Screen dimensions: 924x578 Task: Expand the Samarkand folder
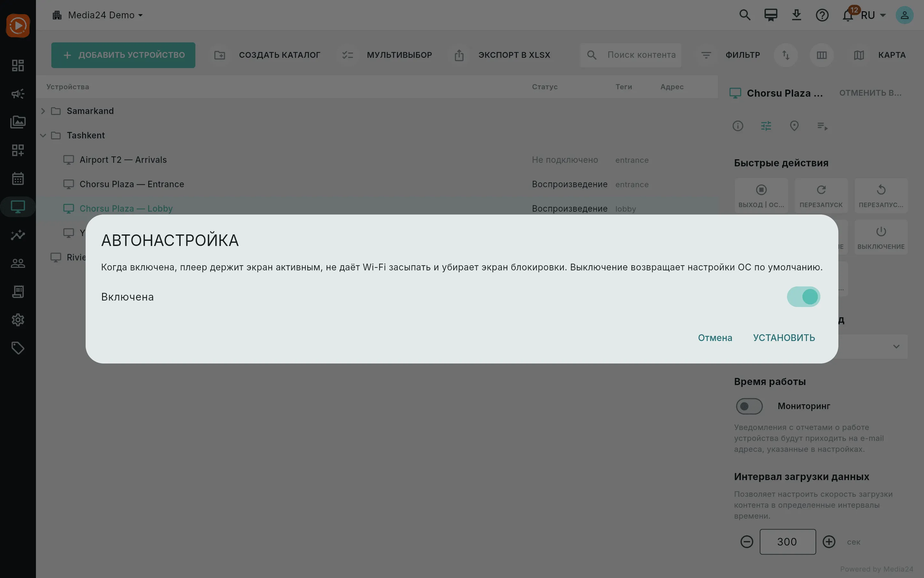point(43,111)
